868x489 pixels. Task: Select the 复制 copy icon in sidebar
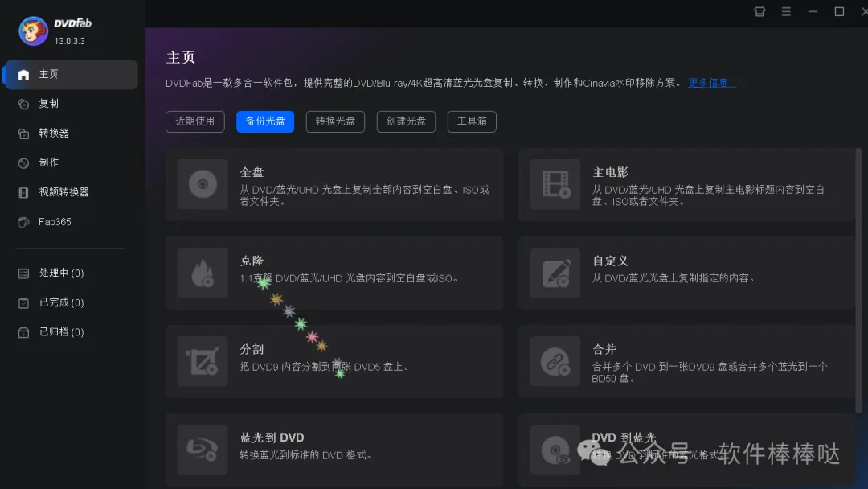click(23, 104)
